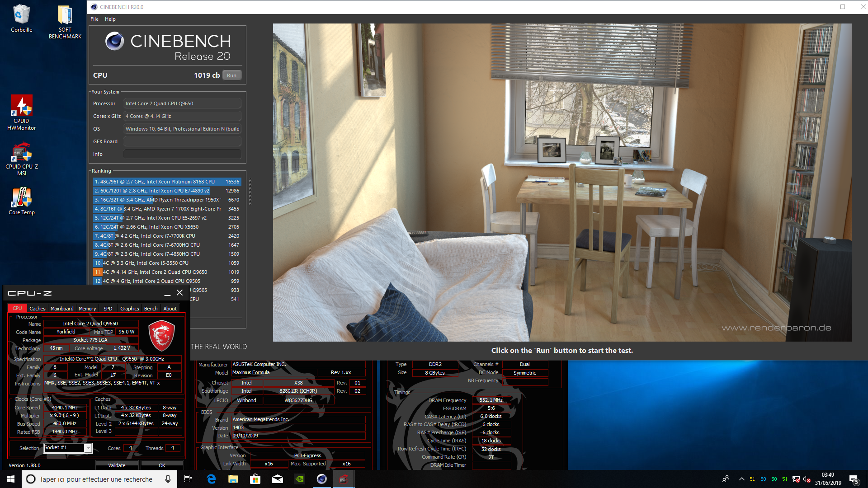
Task: Select ranking row Core 2 Quad Q9505
Action: tap(167, 281)
